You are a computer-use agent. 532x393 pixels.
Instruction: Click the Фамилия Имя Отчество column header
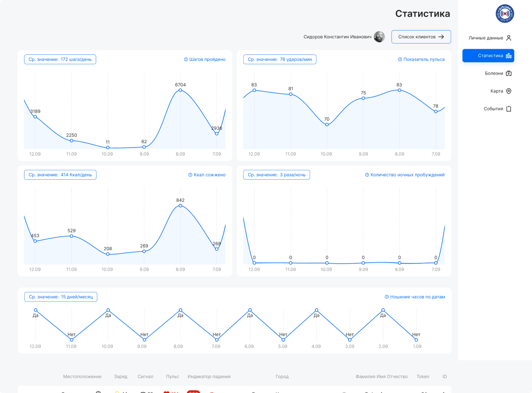[381, 377]
